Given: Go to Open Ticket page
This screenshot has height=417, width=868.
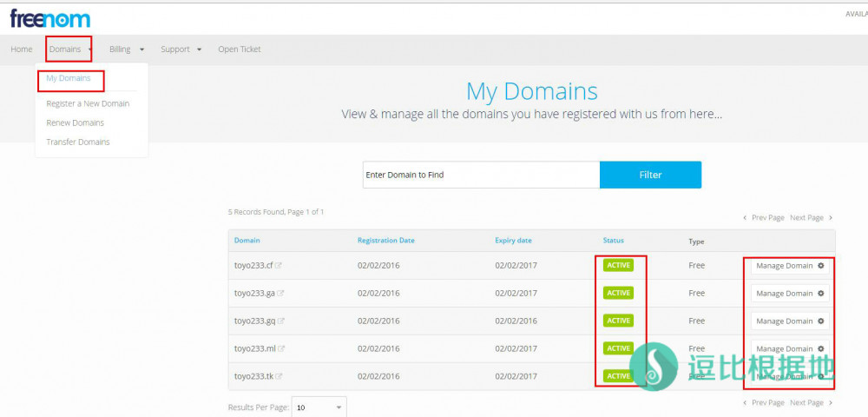Looking at the screenshot, I should 240,50.
